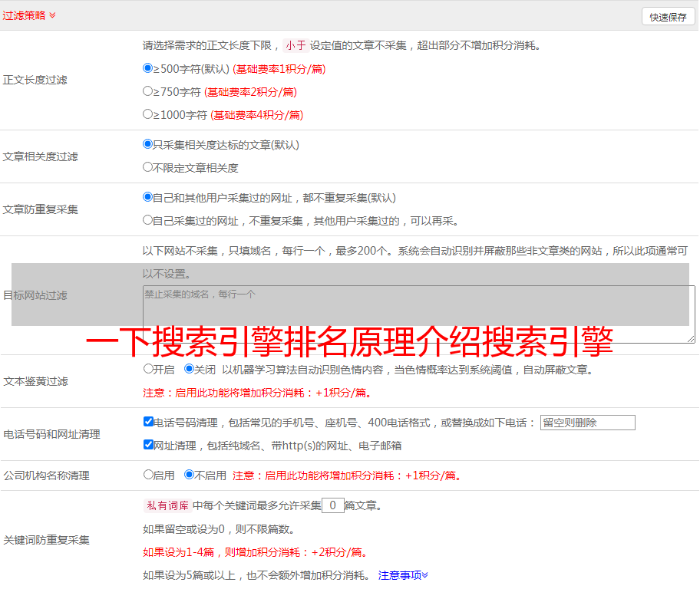
Task: Turn on 文本鉴黄过滤 with 开启
Action: pos(148,369)
